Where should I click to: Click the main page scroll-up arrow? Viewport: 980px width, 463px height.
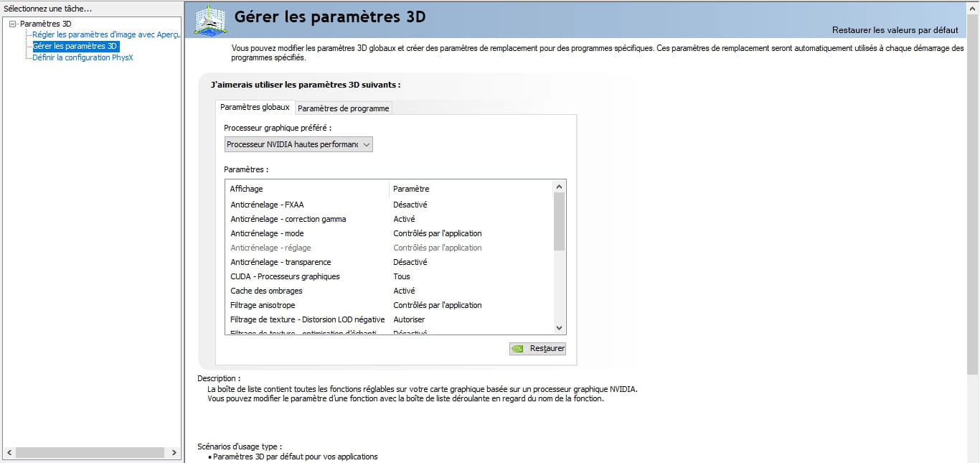[973, 7]
